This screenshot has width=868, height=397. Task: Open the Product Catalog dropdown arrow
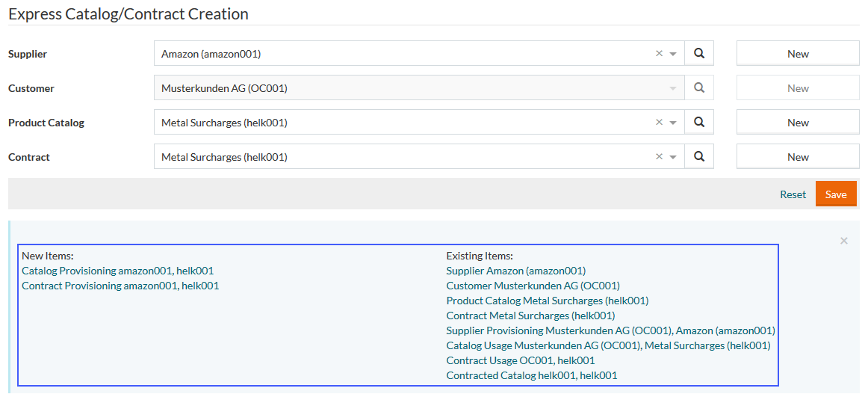click(673, 123)
